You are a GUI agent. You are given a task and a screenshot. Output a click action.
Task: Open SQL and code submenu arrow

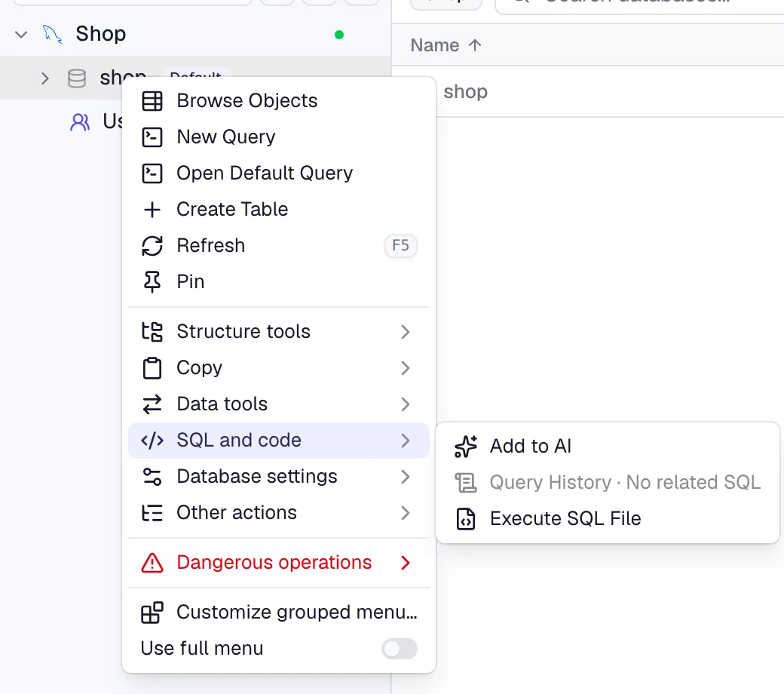click(406, 441)
